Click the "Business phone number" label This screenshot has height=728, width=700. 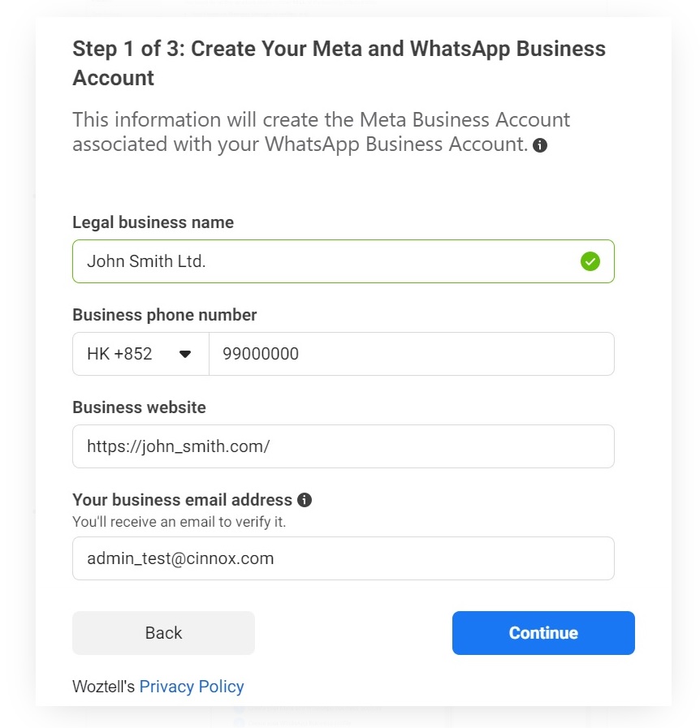click(164, 315)
